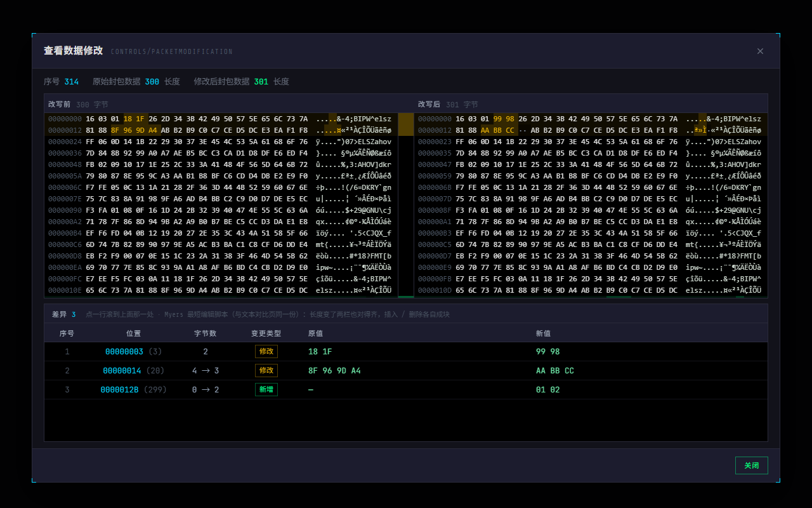Open the position link 00000014
The width and height of the screenshot is (812, 508).
click(122, 370)
